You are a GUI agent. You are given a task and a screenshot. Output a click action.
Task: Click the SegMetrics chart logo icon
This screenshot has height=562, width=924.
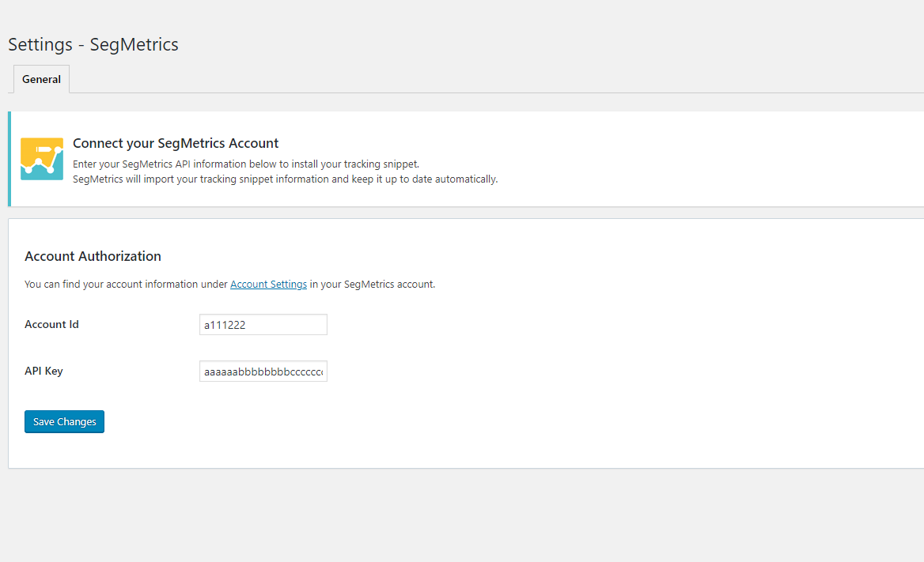pyautogui.click(x=42, y=159)
